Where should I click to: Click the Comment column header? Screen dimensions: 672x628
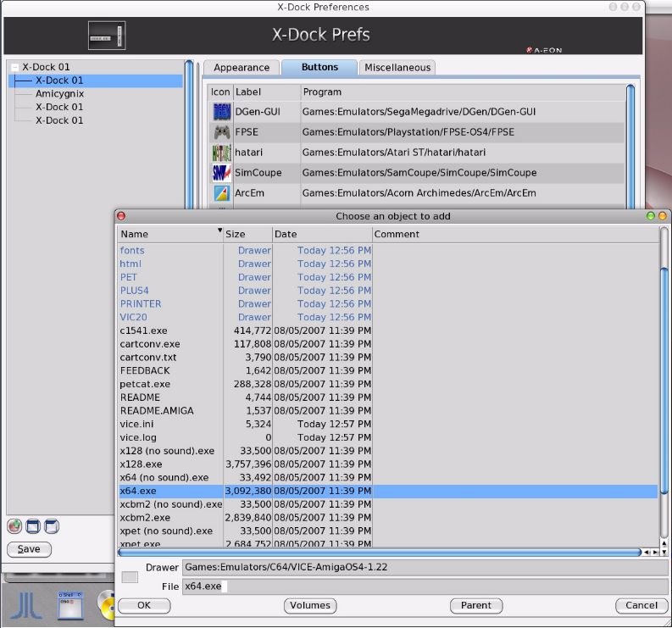pyautogui.click(x=515, y=235)
